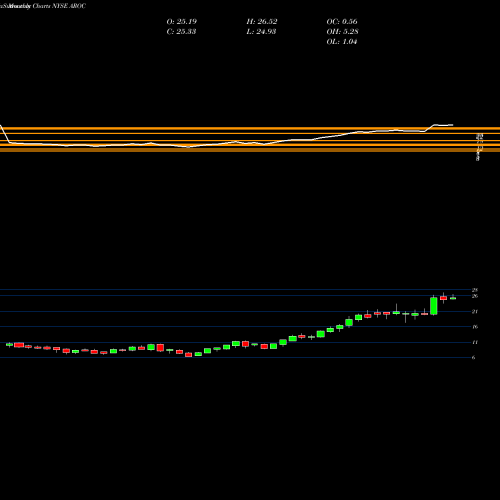The width and height of the screenshot is (500, 500).
Task: Select the low value 'L: 24.93'
Action: 261,32
